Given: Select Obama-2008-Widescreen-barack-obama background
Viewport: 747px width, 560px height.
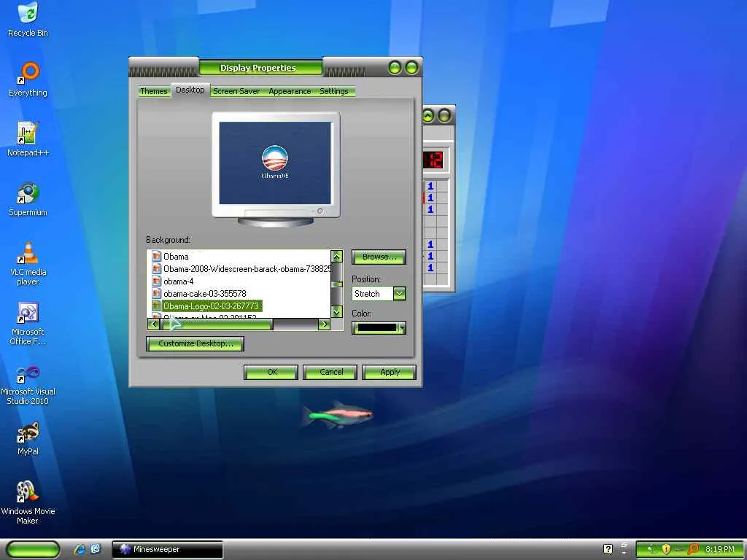Looking at the screenshot, I should point(247,268).
